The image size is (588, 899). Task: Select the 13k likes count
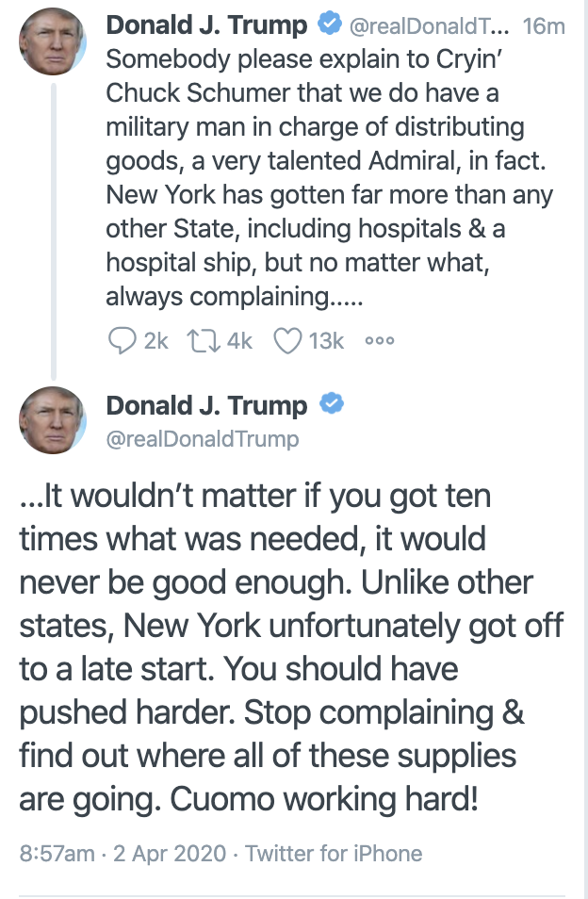(x=326, y=340)
